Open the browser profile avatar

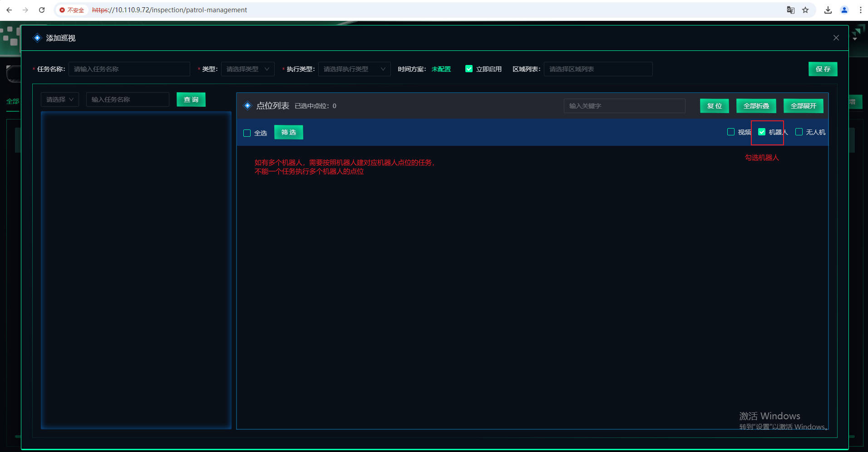click(844, 10)
